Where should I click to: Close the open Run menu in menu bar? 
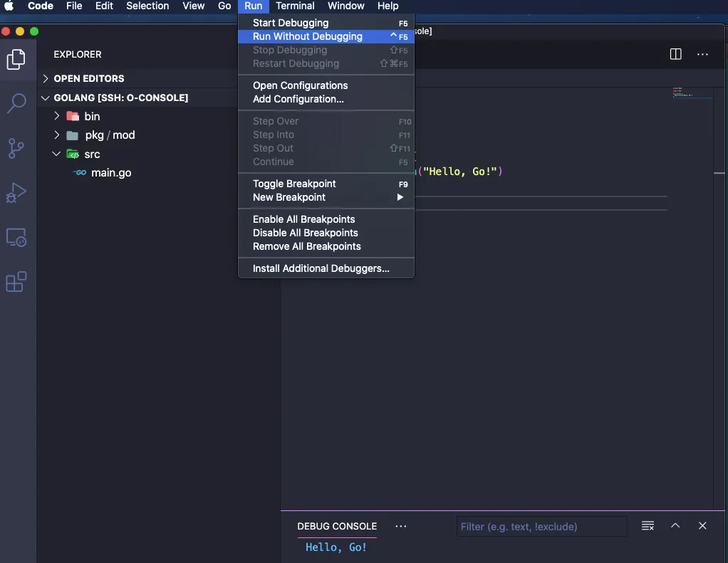(254, 6)
